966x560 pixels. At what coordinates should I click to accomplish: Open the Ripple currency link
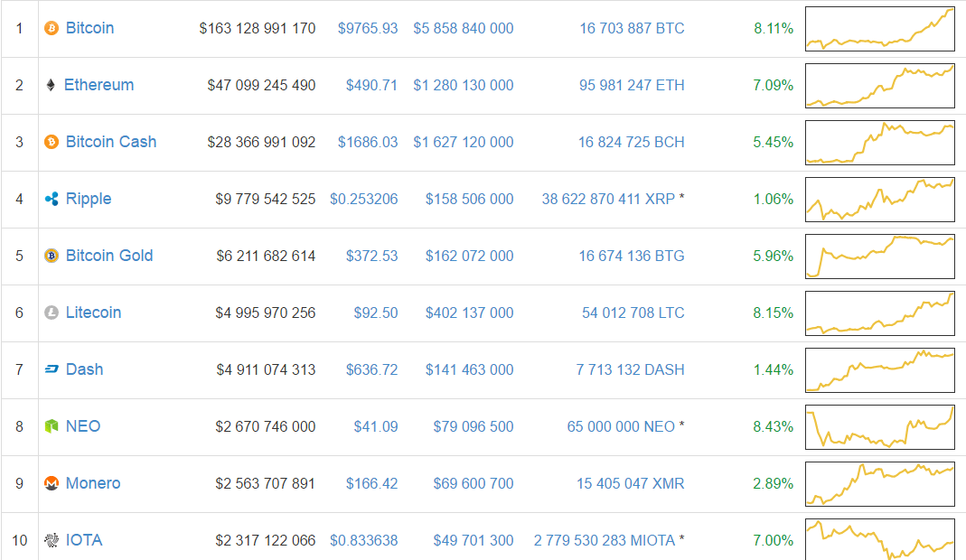click(x=89, y=199)
